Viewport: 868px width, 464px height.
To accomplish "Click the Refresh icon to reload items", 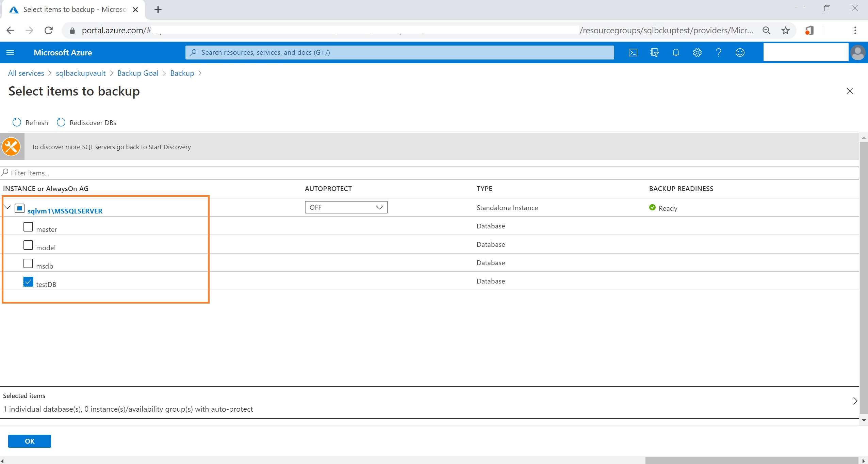I will 17,122.
